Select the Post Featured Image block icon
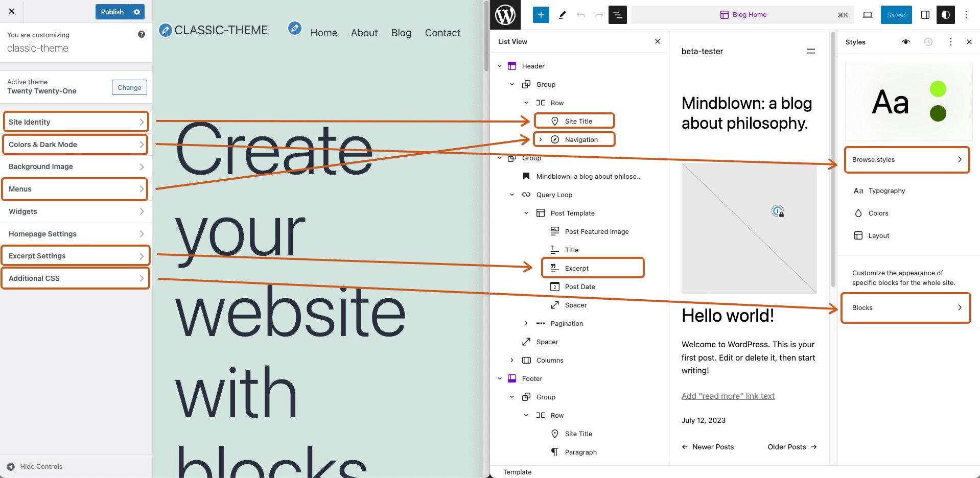This screenshot has width=980, height=478. (x=554, y=231)
